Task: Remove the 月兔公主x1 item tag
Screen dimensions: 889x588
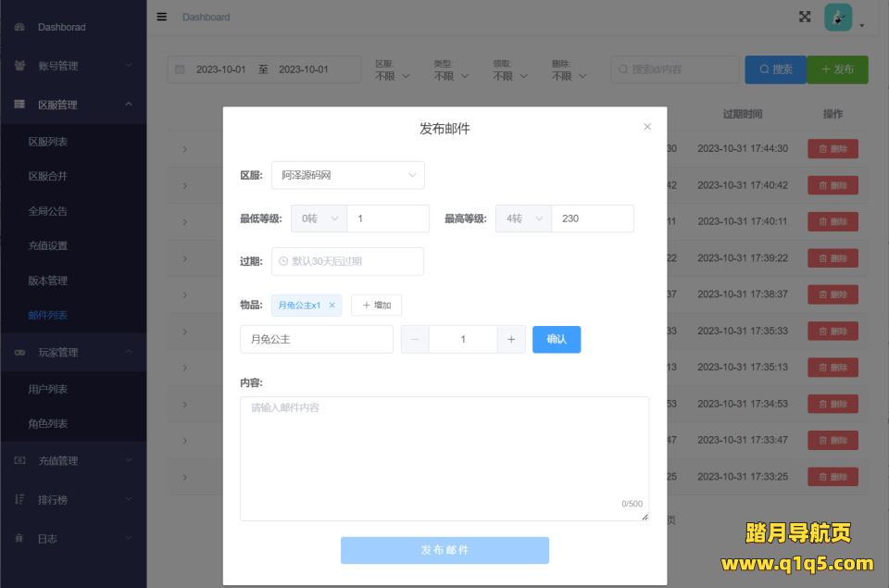Action: point(332,305)
